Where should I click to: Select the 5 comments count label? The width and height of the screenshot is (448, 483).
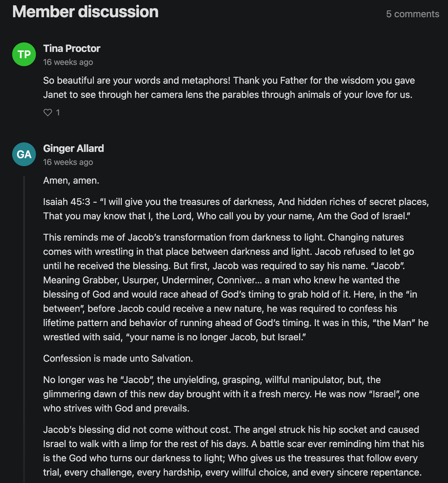coord(413,14)
